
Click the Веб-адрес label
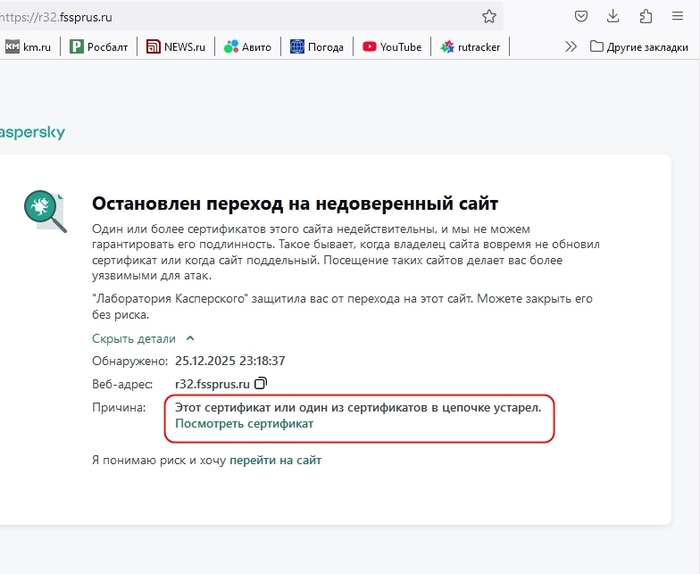pyautogui.click(x=122, y=384)
